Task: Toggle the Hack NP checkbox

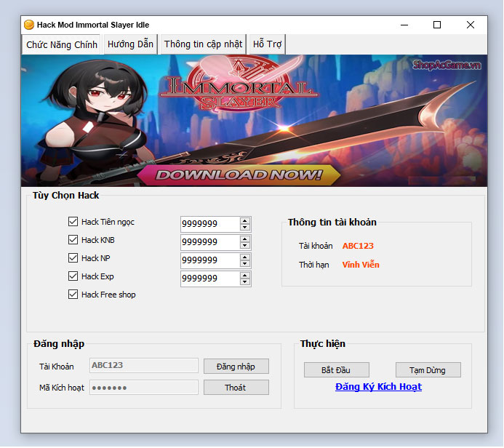Action: pos(73,257)
